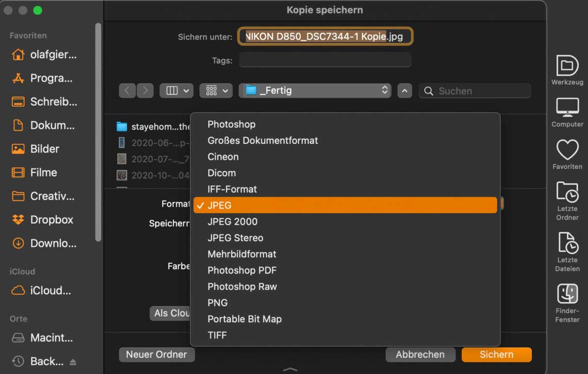588x374 pixels.
Task: Select Macintosh HD under Orte
Action: [x=42, y=338]
